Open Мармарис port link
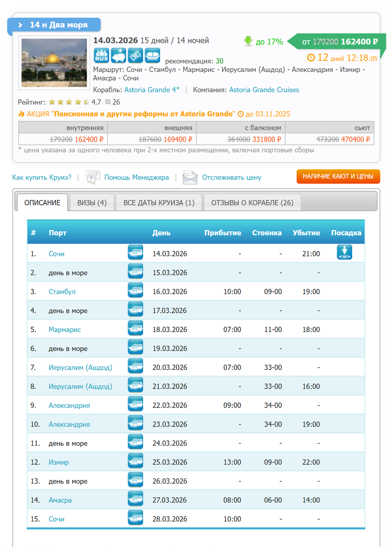This screenshot has width=392, height=547. [65, 330]
